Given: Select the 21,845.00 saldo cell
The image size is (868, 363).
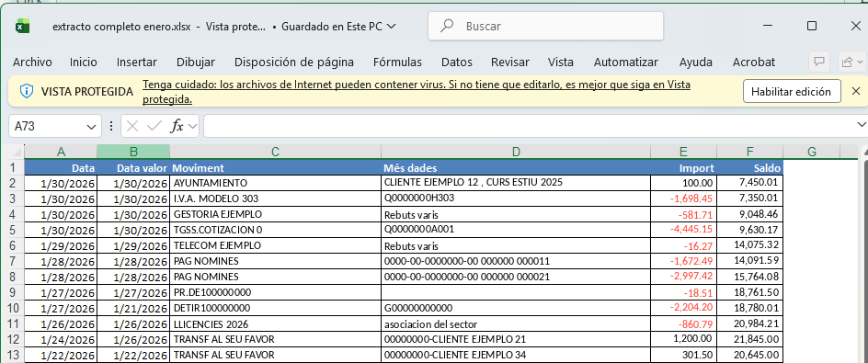Looking at the screenshot, I should pos(750,339).
